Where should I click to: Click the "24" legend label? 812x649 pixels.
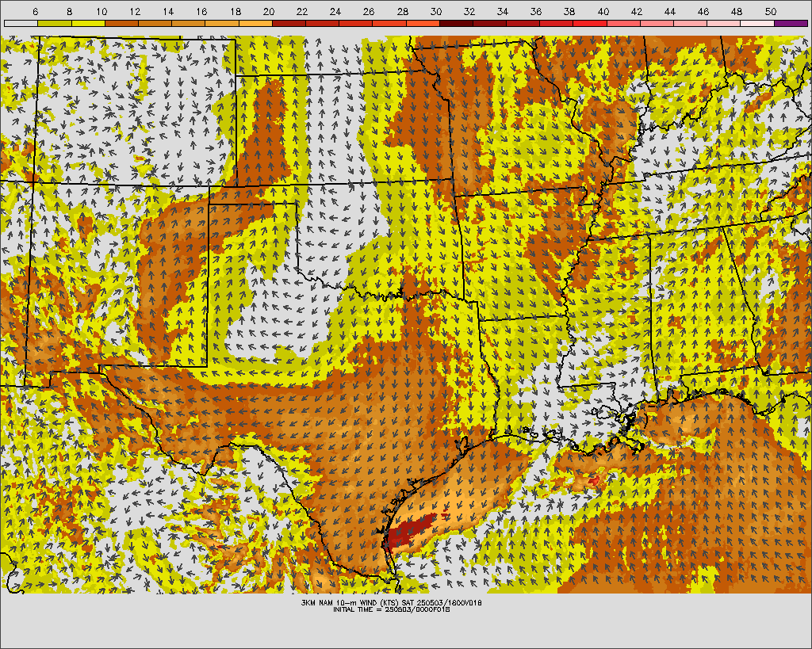335,11
